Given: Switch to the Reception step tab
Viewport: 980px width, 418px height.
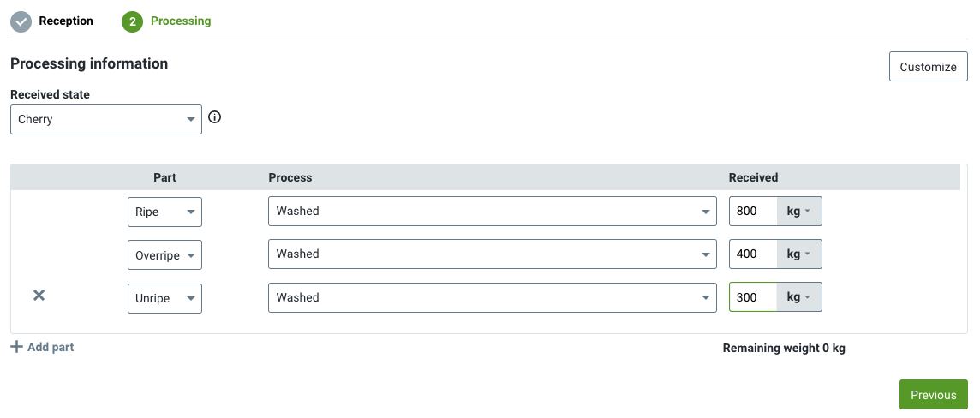Looking at the screenshot, I should click(x=66, y=21).
